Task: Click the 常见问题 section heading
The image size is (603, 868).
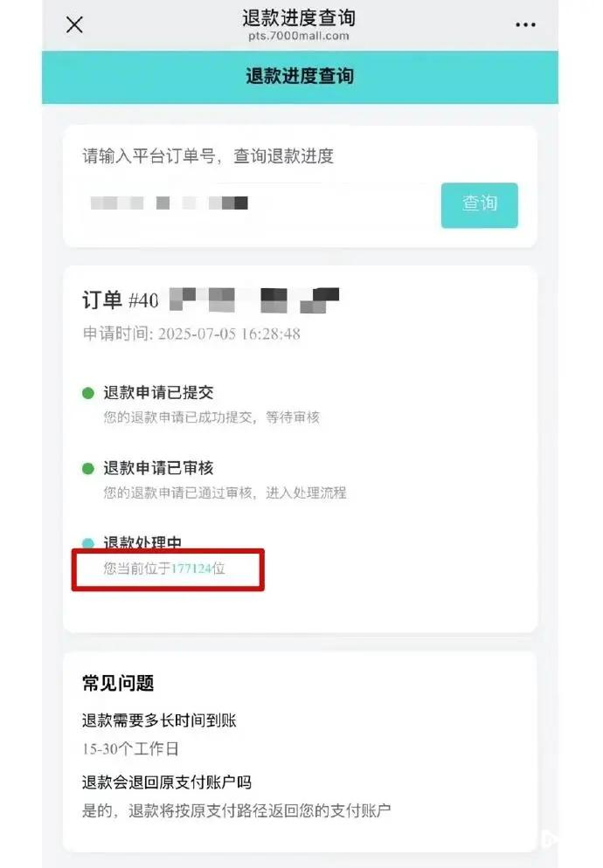Action: tap(118, 684)
